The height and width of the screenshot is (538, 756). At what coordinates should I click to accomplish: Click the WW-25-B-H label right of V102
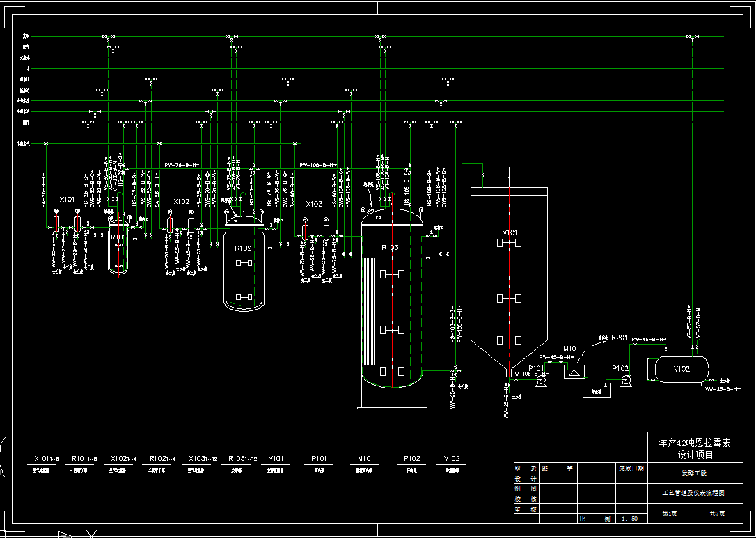tap(723, 388)
